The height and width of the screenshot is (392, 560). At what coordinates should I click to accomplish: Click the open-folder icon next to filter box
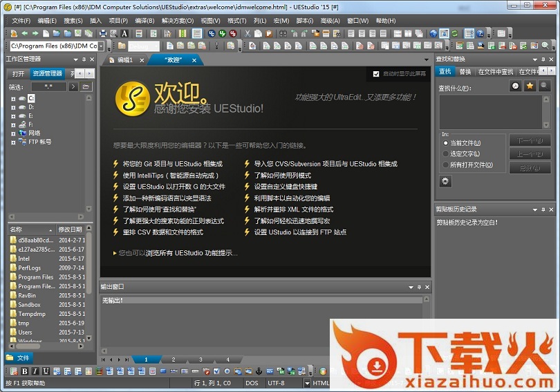[86, 86]
